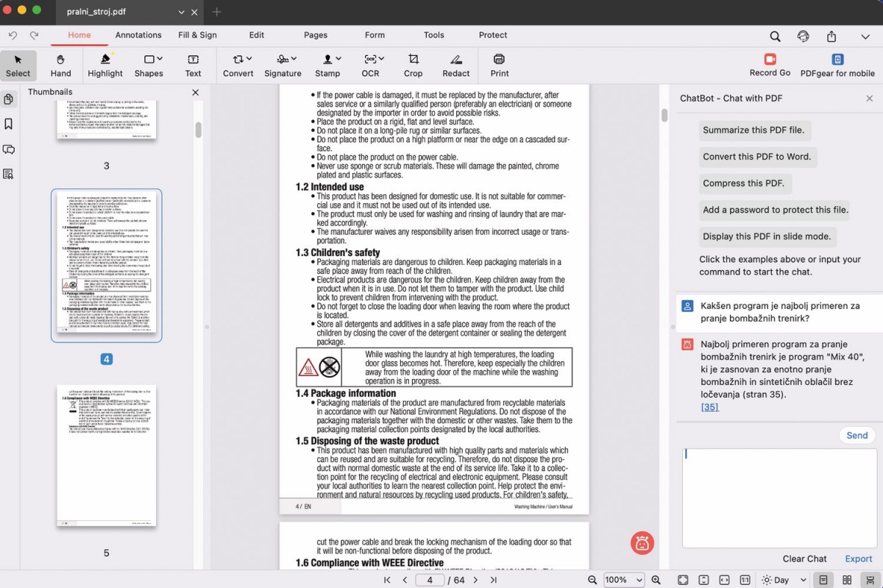Screen dimensions: 883x588
Task: Open the [35] page reference link
Action: coord(709,407)
